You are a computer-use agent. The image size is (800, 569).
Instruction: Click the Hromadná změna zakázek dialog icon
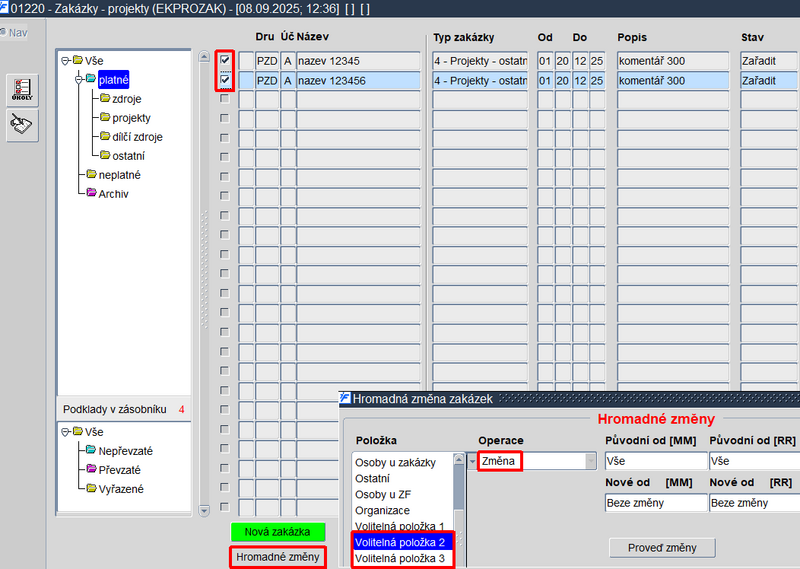[x=345, y=398]
